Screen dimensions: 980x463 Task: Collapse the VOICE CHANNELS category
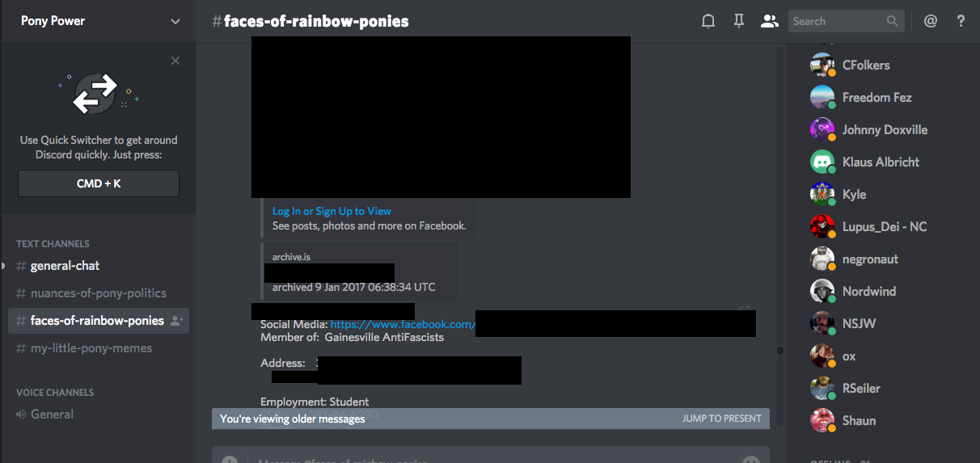coord(55,392)
